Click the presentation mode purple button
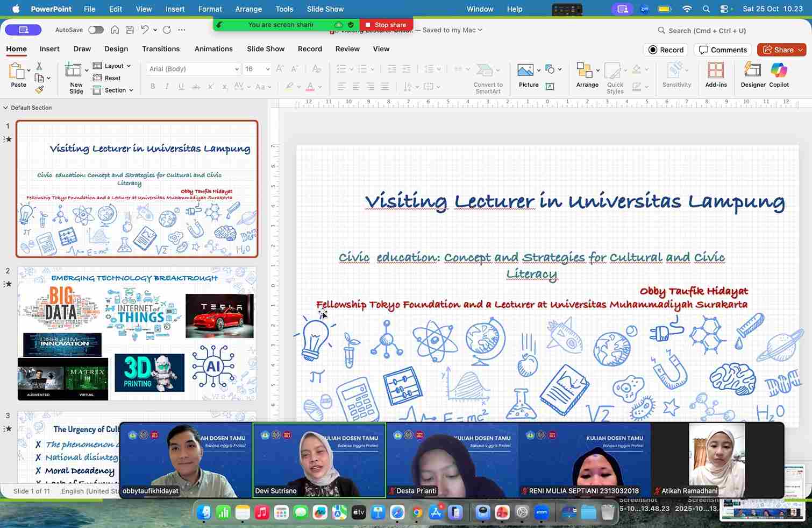Screen dimensions: 812x528 [x=23, y=30]
